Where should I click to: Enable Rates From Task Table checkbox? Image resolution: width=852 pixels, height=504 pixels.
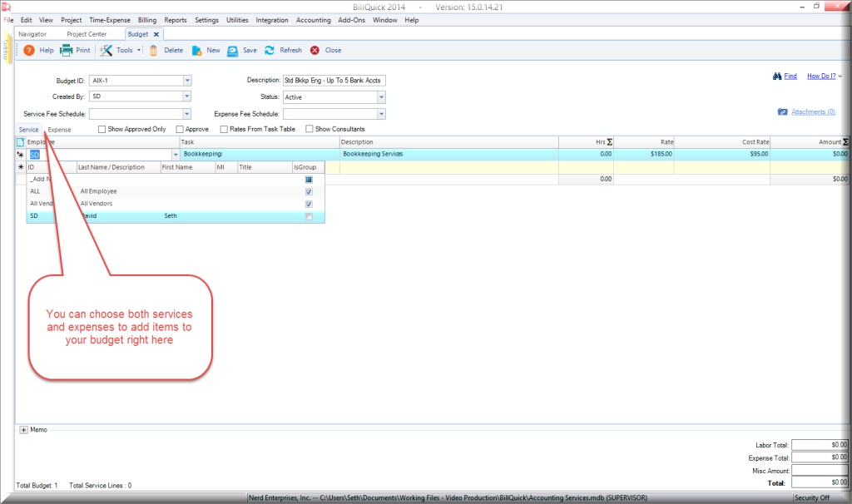coord(223,129)
